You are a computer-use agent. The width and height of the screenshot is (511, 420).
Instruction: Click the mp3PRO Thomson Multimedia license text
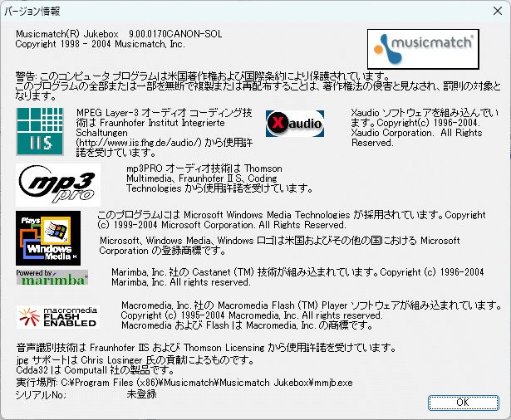tap(219, 178)
